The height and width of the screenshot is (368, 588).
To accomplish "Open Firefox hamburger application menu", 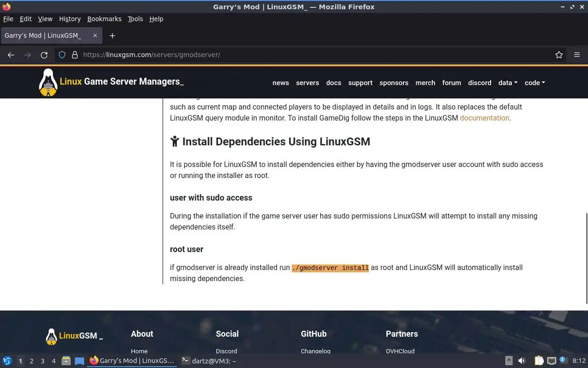I will click(x=577, y=55).
